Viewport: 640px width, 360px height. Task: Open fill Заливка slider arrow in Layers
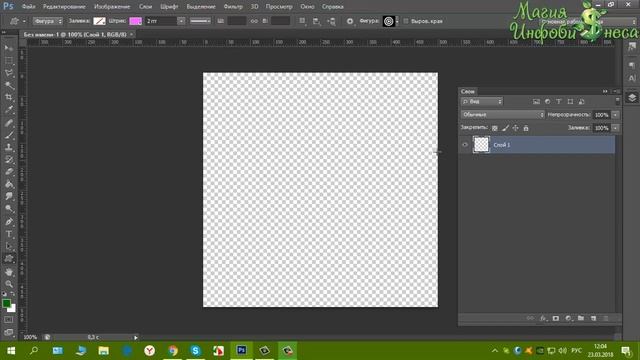click(x=616, y=128)
